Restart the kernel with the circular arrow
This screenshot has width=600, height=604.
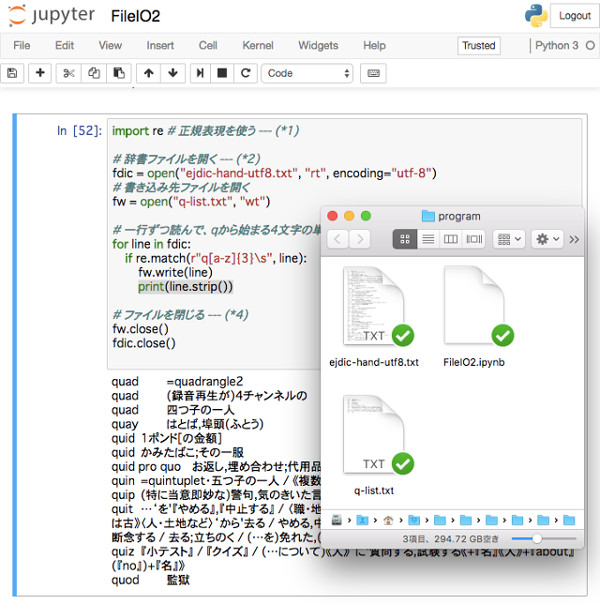[245, 73]
